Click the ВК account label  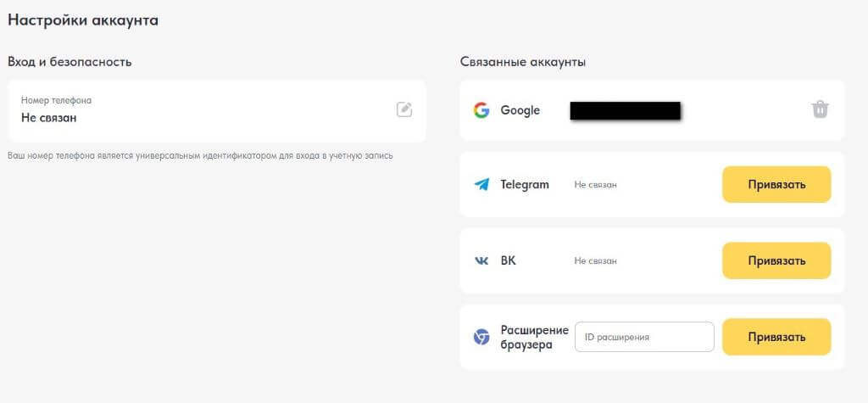point(508,260)
